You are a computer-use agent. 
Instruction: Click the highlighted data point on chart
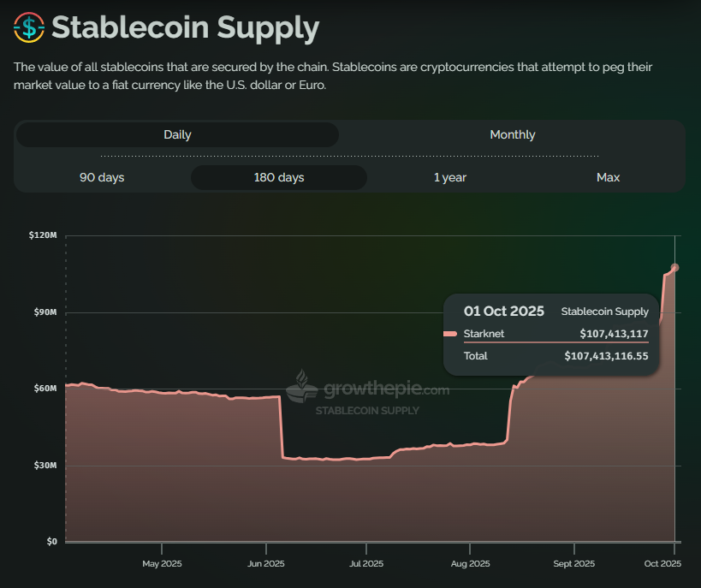pos(674,268)
